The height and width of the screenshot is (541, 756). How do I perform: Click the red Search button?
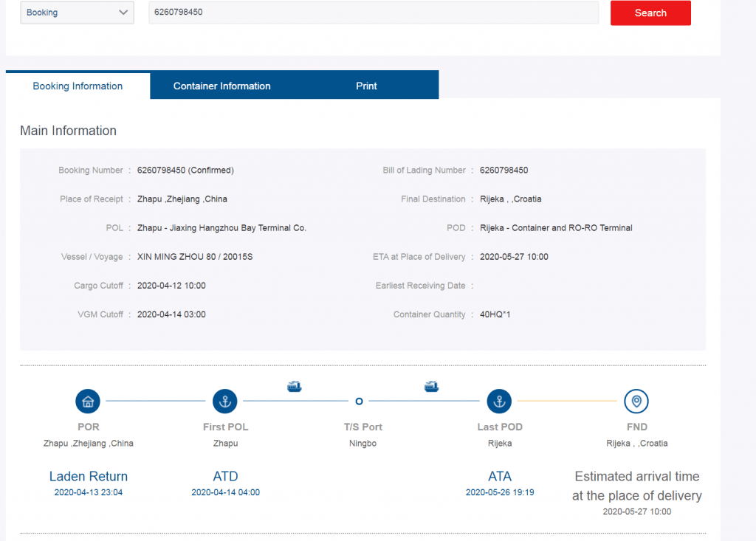click(650, 13)
